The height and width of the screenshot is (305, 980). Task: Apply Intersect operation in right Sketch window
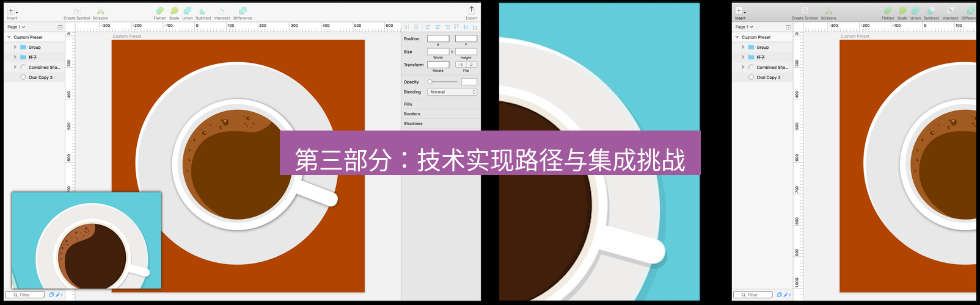(x=951, y=10)
